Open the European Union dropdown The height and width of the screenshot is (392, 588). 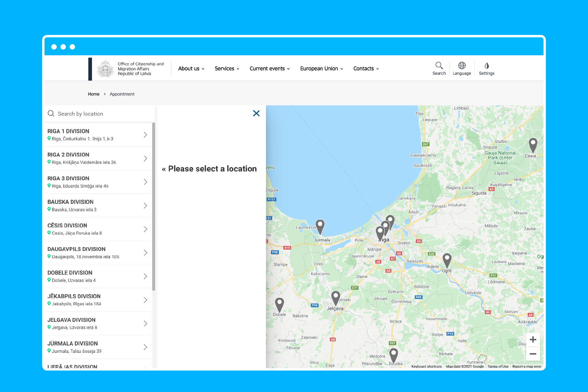tap(321, 69)
